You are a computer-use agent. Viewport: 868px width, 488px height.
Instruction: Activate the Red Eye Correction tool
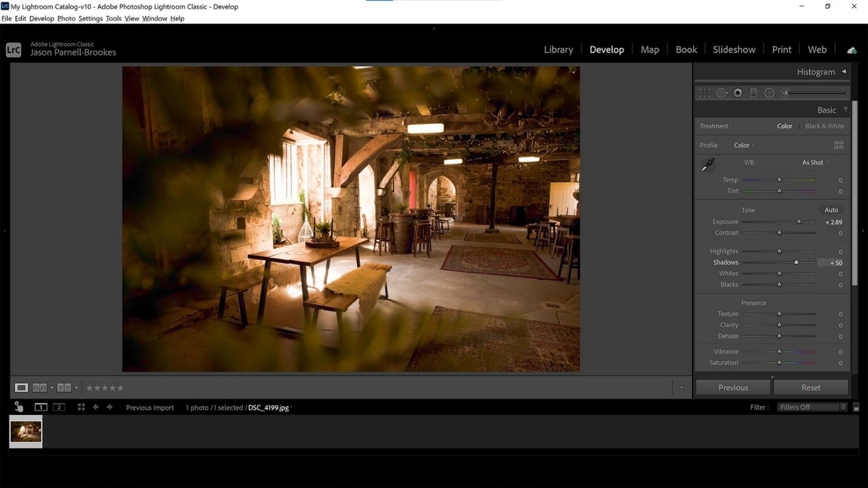738,93
